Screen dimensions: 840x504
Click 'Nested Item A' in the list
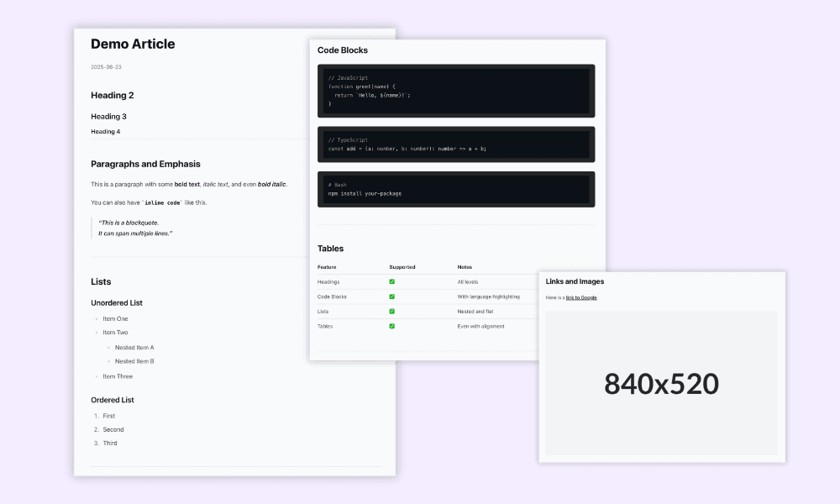coord(134,348)
